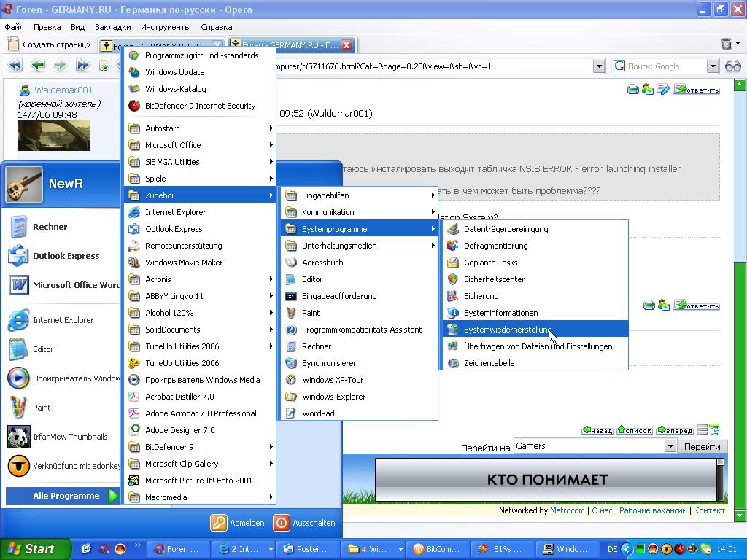Open Acrobat Distiller 7.0
The image size is (747, 560).
click(x=200, y=397)
